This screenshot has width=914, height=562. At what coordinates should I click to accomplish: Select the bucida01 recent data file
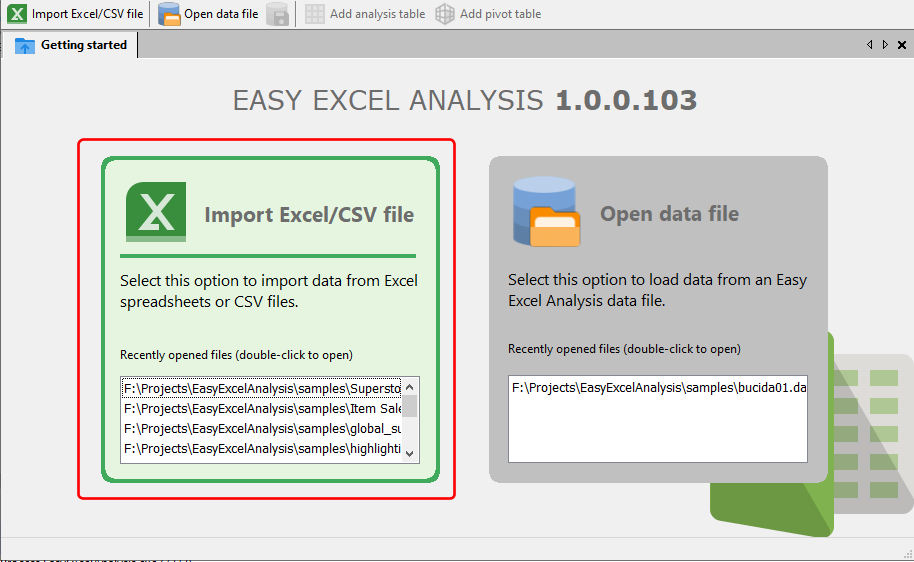[657, 387]
